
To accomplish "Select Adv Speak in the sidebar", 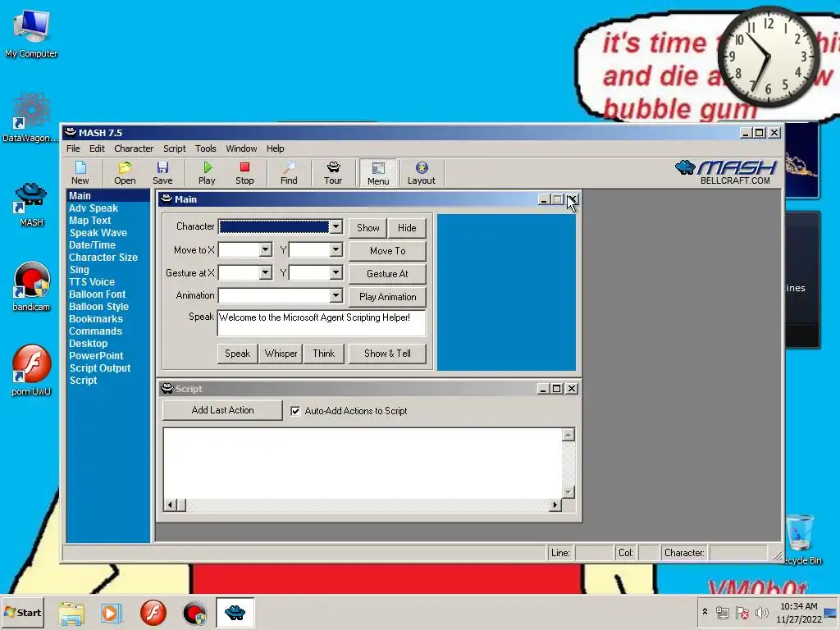I will click(94, 208).
